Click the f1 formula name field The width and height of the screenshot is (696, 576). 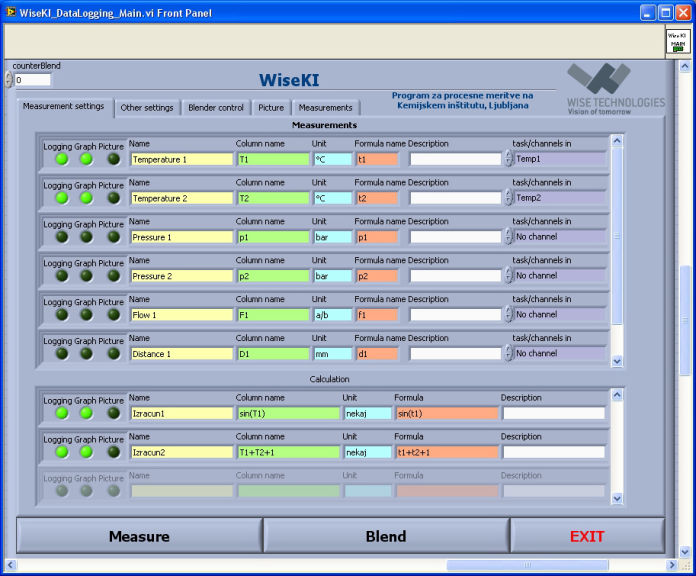(377, 315)
